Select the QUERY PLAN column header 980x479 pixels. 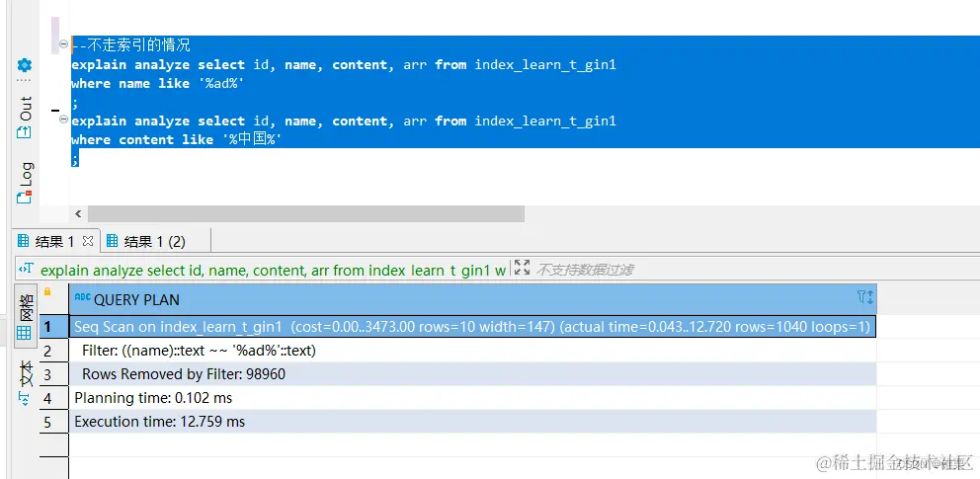point(472,300)
